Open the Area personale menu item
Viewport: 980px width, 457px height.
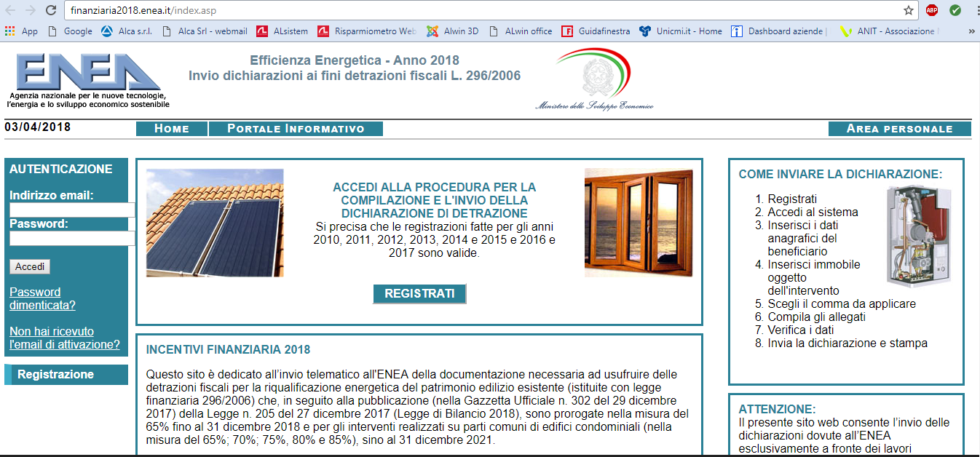(900, 129)
